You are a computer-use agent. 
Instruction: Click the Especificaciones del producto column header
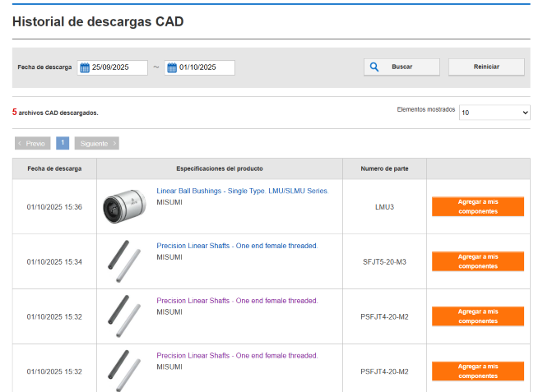[x=220, y=168]
